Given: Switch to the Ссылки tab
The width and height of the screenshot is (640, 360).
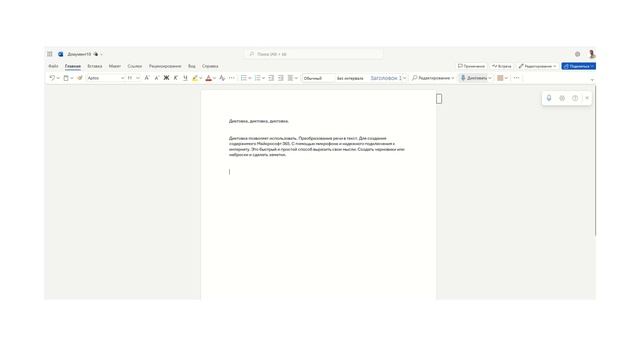Looking at the screenshot, I should click(135, 66).
